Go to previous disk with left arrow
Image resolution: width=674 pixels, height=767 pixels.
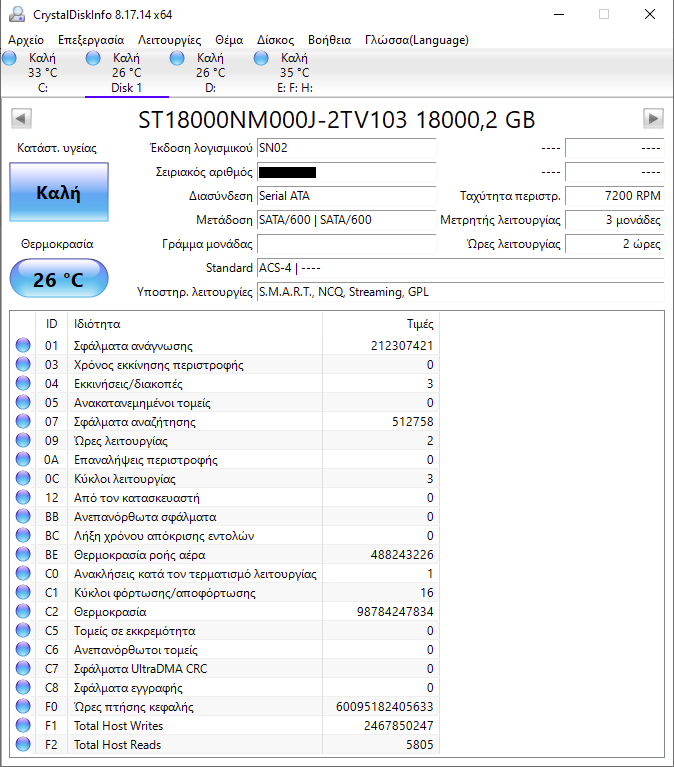(x=21, y=118)
